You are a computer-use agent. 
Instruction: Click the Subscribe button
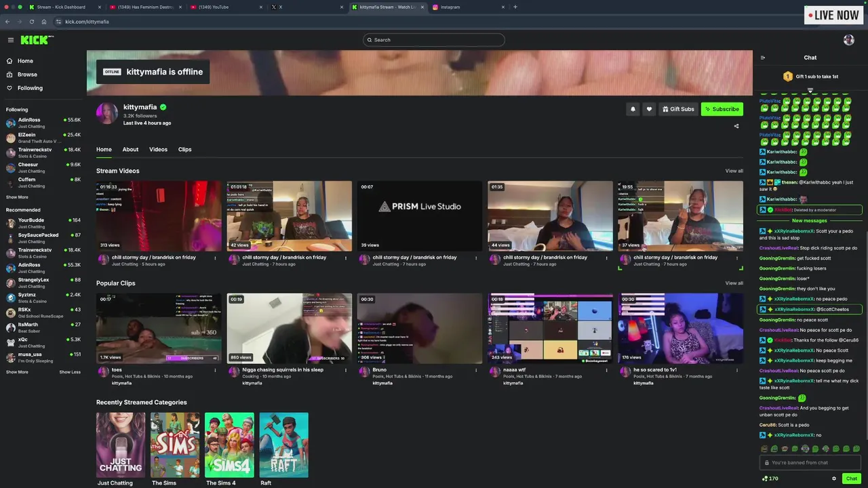click(722, 109)
